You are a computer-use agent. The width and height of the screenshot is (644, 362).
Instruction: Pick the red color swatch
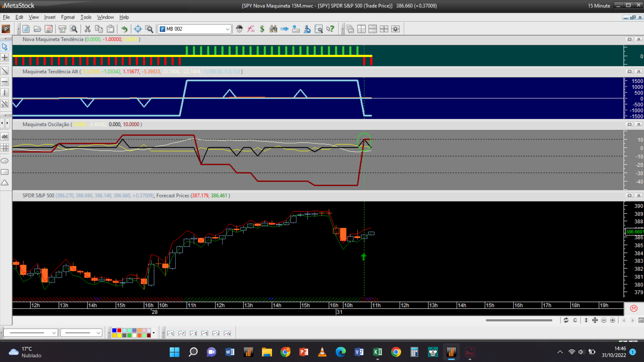[x=119, y=330]
